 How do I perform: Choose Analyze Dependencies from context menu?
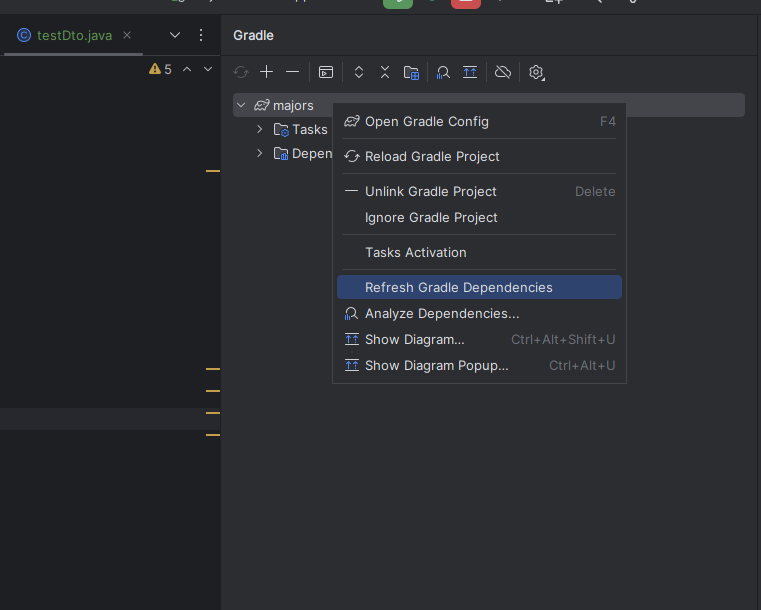(x=480, y=313)
